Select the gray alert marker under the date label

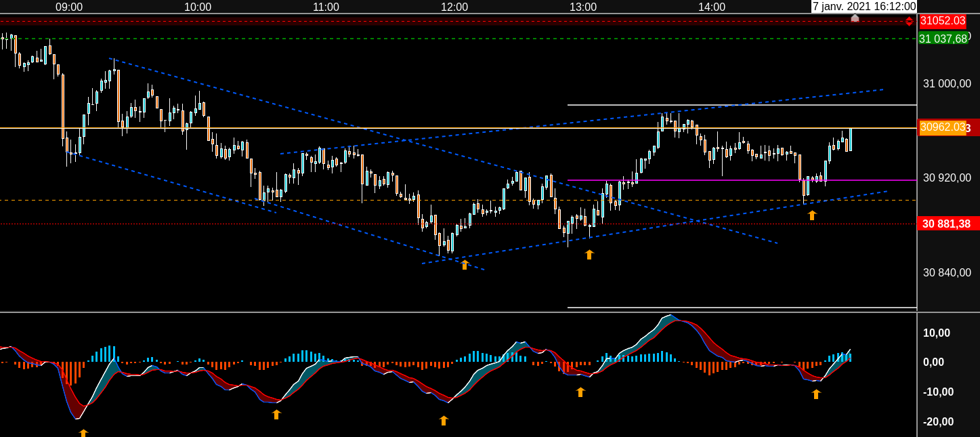(855, 18)
